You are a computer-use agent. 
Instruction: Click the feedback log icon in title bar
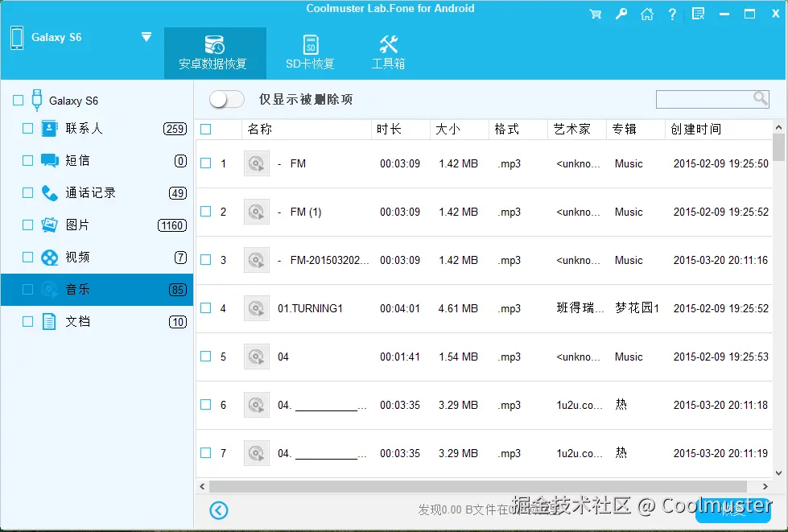697,14
